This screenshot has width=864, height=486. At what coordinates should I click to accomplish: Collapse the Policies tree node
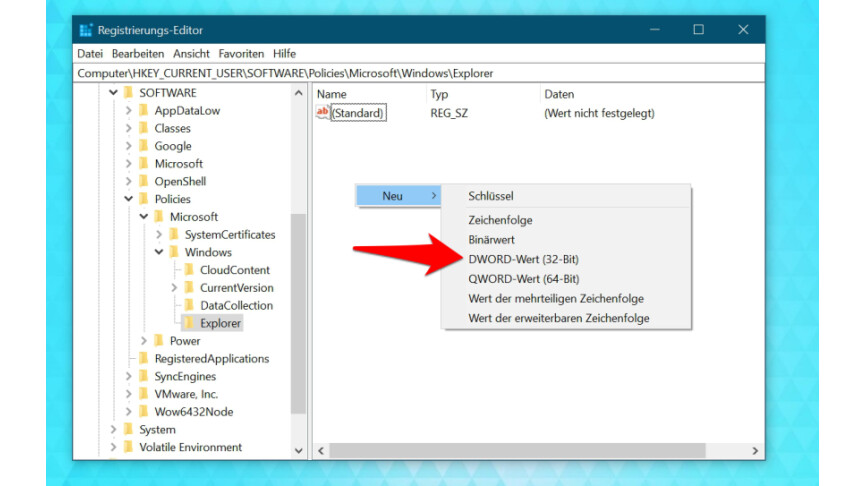tap(128, 199)
